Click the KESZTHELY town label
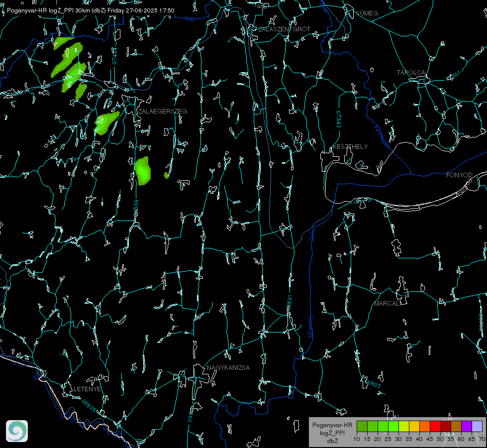 [x=350, y=146]
